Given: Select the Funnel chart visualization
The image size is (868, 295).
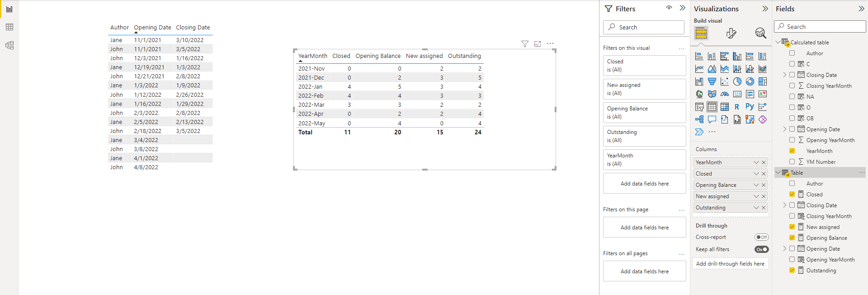Looking at the screenshot, I should point(712,81).
